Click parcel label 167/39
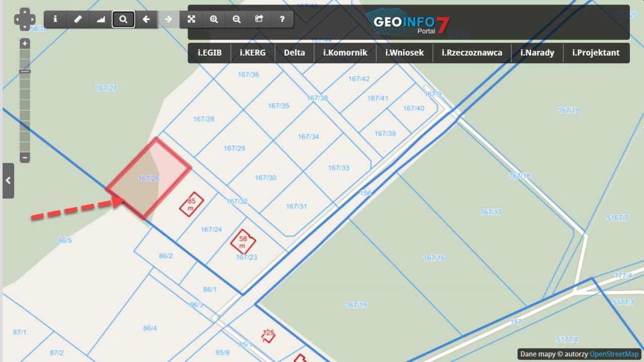Screen dimensions: 644x362 385,133
